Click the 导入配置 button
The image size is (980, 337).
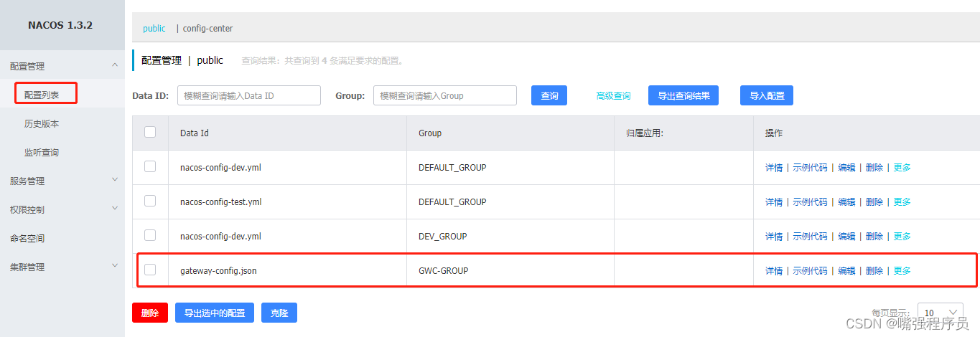pyautogui.click(x=767, y=95)
